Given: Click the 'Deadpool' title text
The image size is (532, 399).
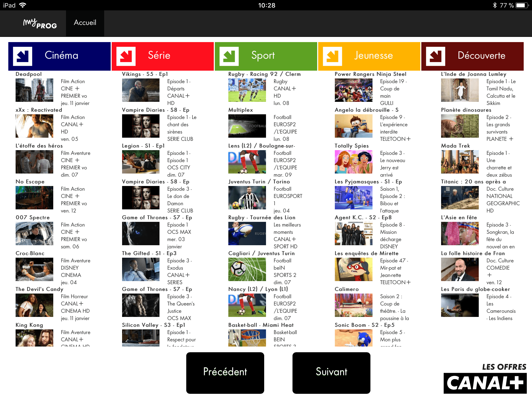Looking at the screenshot, I should coord(29,74).
